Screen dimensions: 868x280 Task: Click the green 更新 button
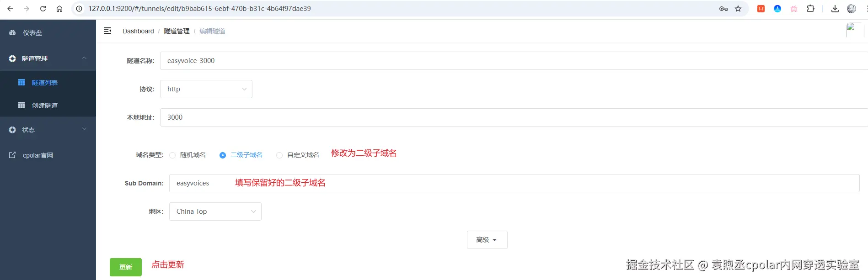click(x=126, y=267)
